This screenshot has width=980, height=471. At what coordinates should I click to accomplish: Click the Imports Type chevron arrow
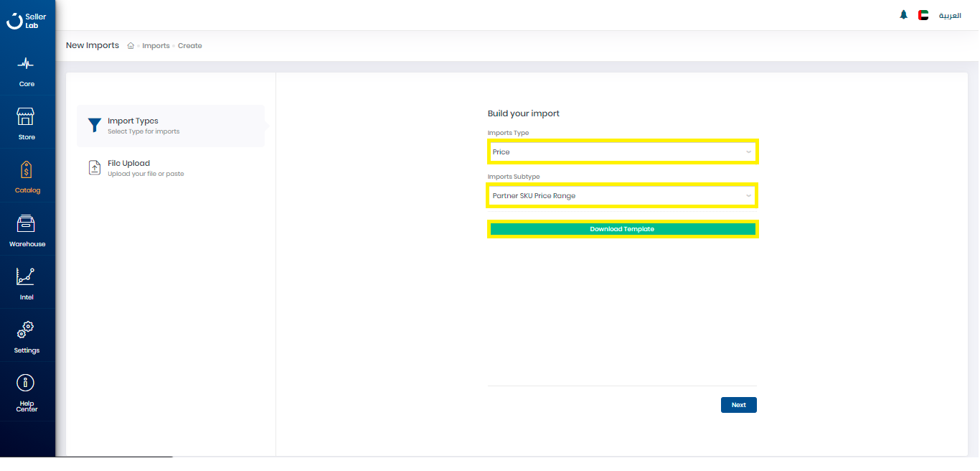click(748, 152)
